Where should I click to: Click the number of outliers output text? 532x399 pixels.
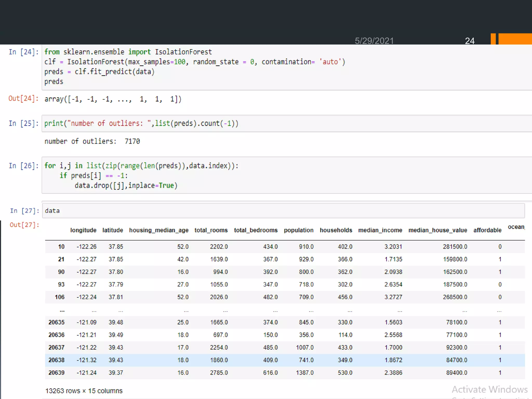92,141
